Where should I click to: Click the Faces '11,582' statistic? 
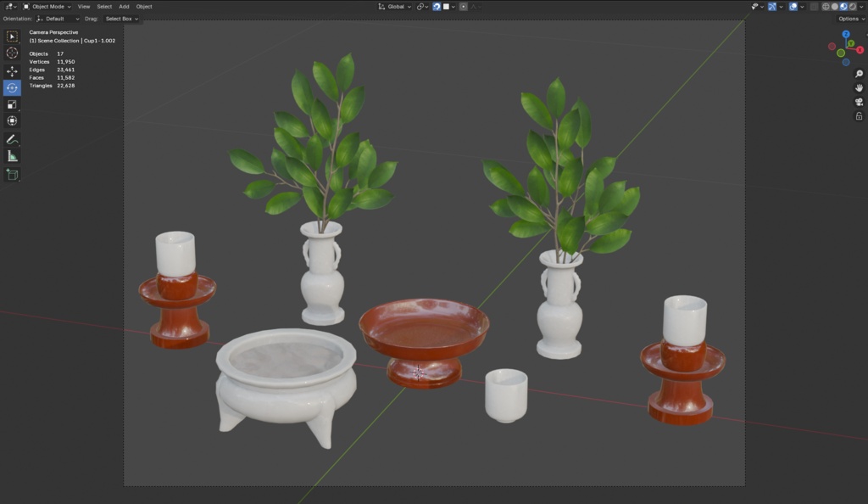pos(65,78)
